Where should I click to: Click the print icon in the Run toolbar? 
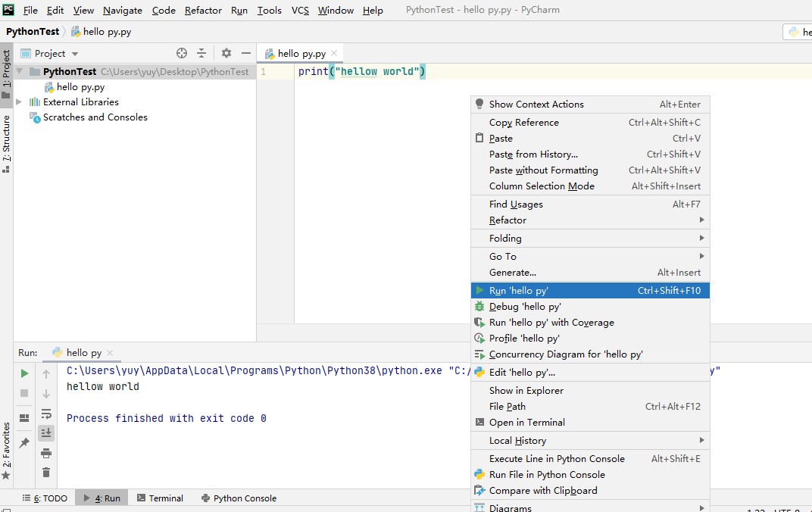[x=46, y=453]
